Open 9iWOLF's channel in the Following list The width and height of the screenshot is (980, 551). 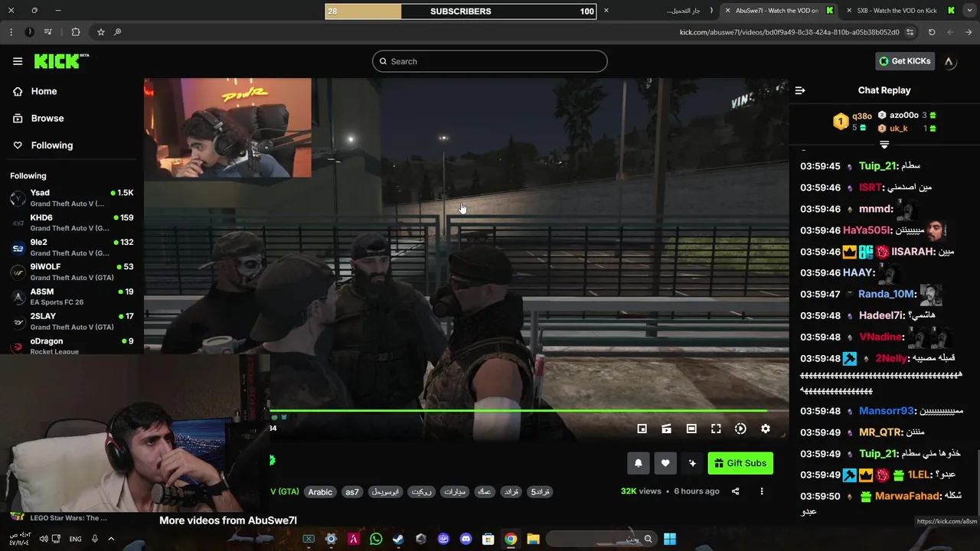coord(72,272)
